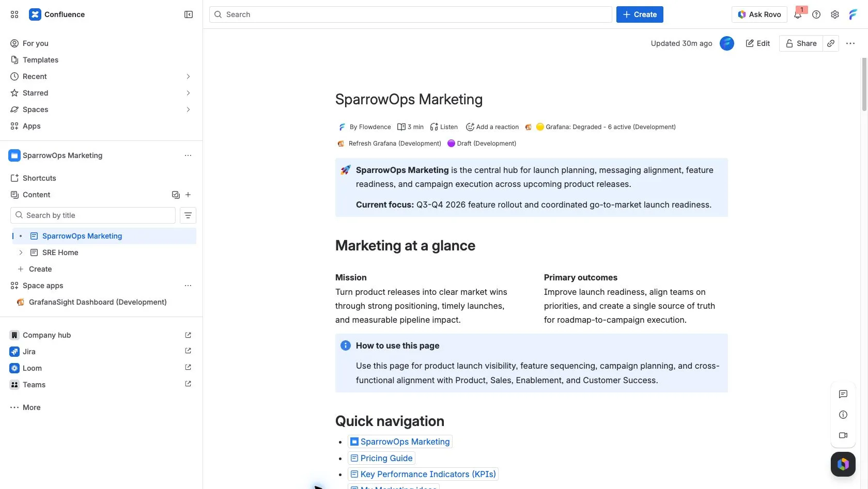
Task: Open the Rovo chat floating button
Action: tap(843, 464)
